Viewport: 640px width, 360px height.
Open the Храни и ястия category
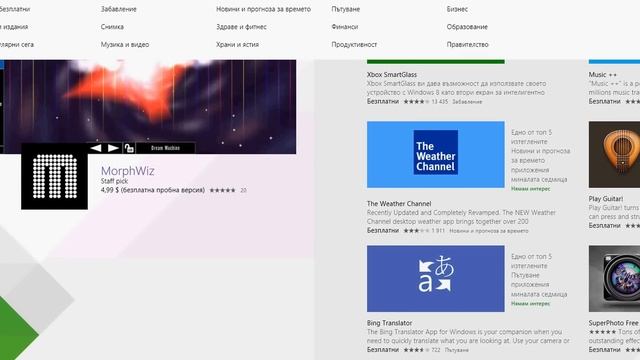click(238, 44)
